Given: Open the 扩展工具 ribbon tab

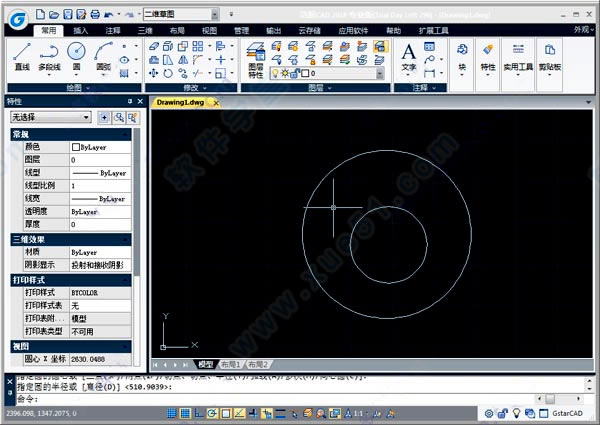Looking at the screenshot, I should pos(433,31).
